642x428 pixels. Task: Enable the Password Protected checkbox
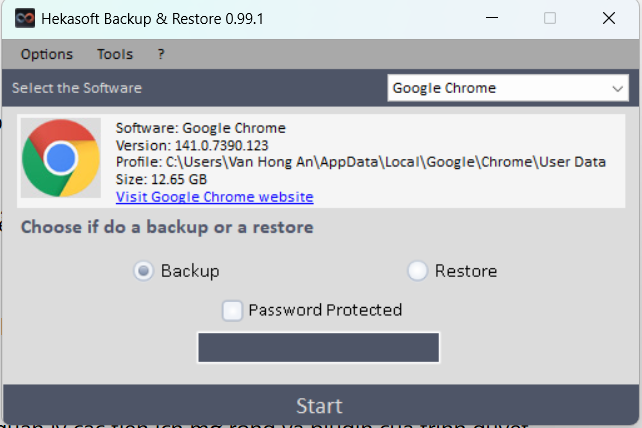click(232, 310)
